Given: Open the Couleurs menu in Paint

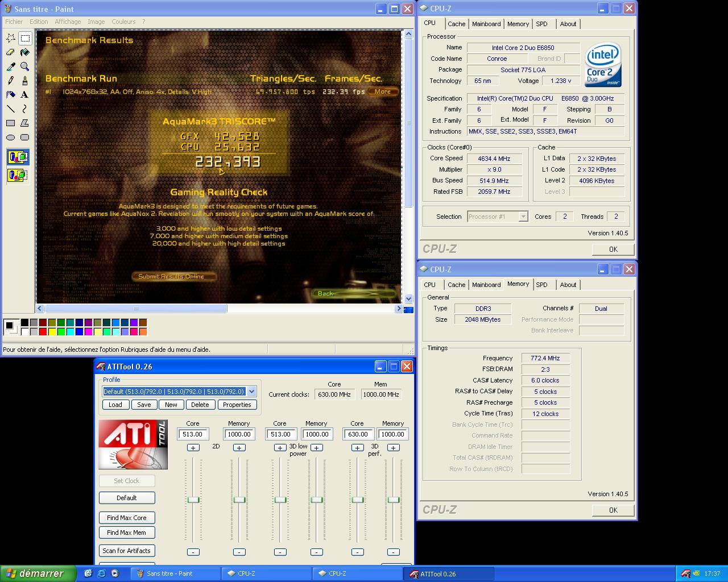Looking at the screenshot, I should pos(123,22).
